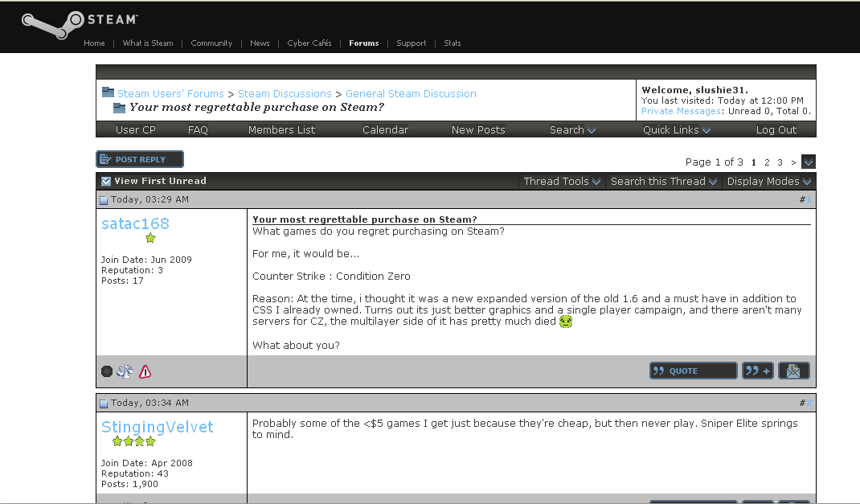Click satac168's reputation star icon
This screenshot has width=860, height=504.
coord(150,238)
